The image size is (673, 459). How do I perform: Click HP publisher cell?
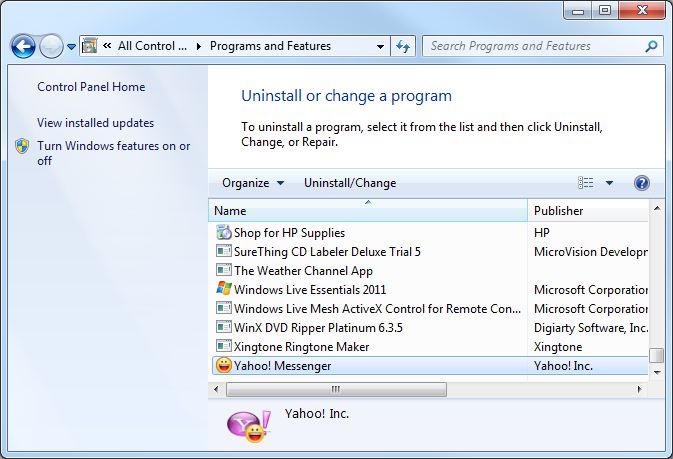(542, 233)
